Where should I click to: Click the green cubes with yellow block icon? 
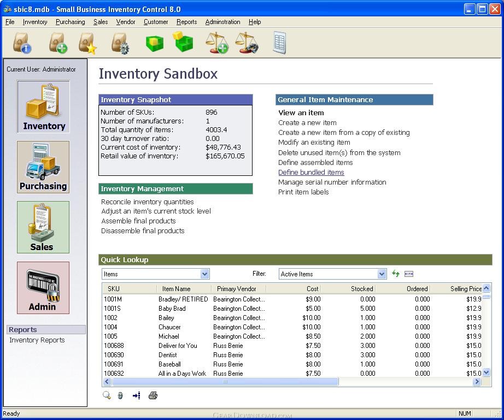coord(184,41)
